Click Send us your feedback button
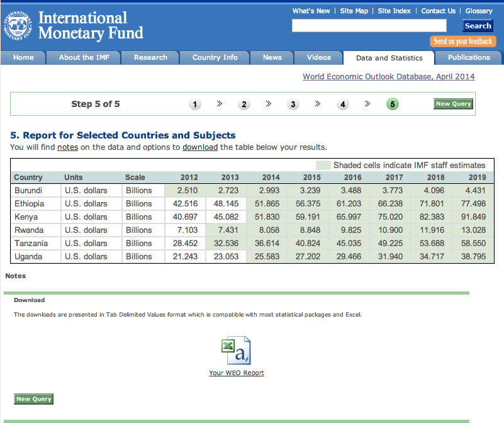This screenshot has height=423, width=504. tap(462, 42)
